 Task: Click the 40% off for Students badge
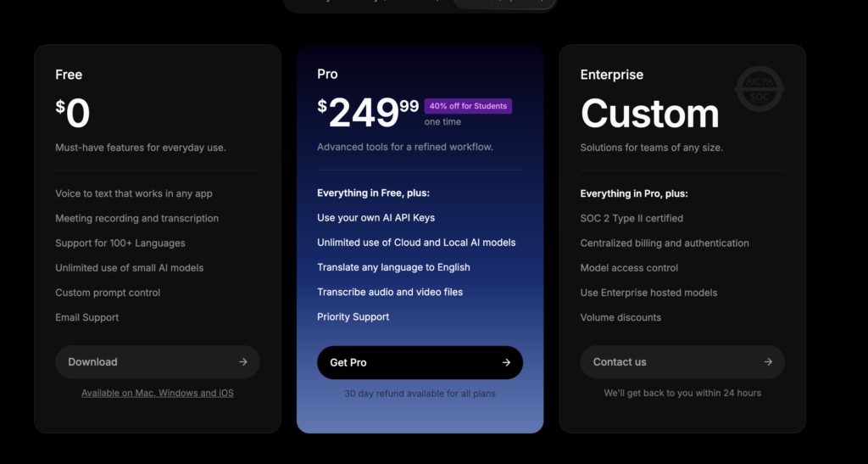(x=468, y=106)
